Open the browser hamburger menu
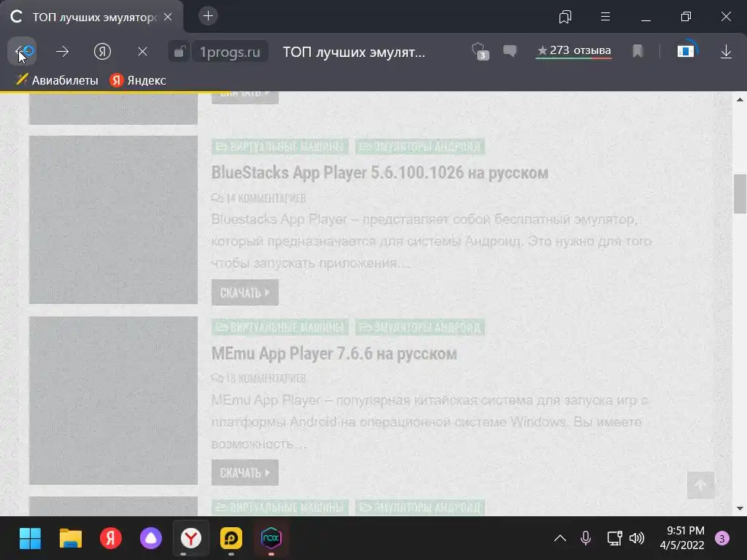 [x=605, y=17]
